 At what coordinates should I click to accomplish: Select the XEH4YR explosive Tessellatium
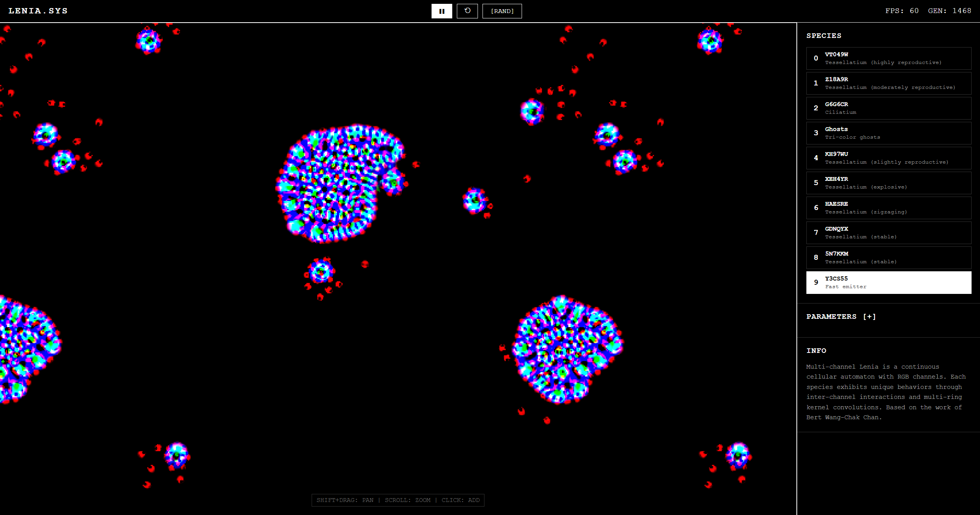(x=888, y=183)
